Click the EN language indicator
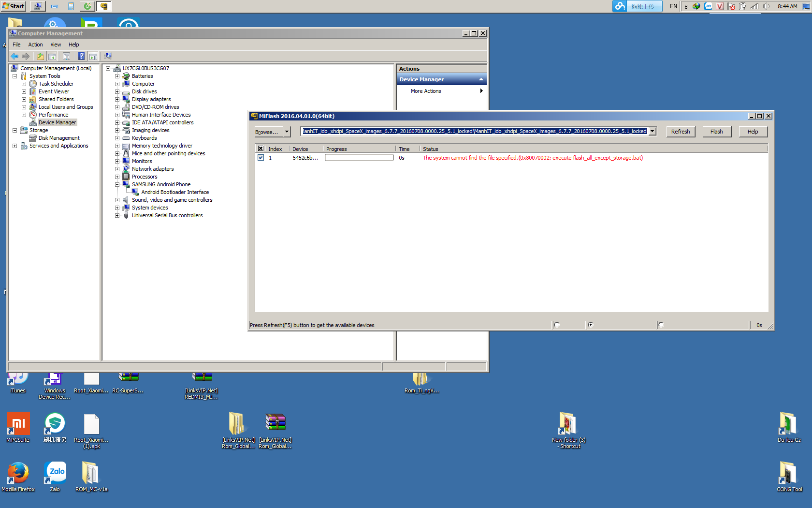This screenshot has height=508, width=812. 673,6
